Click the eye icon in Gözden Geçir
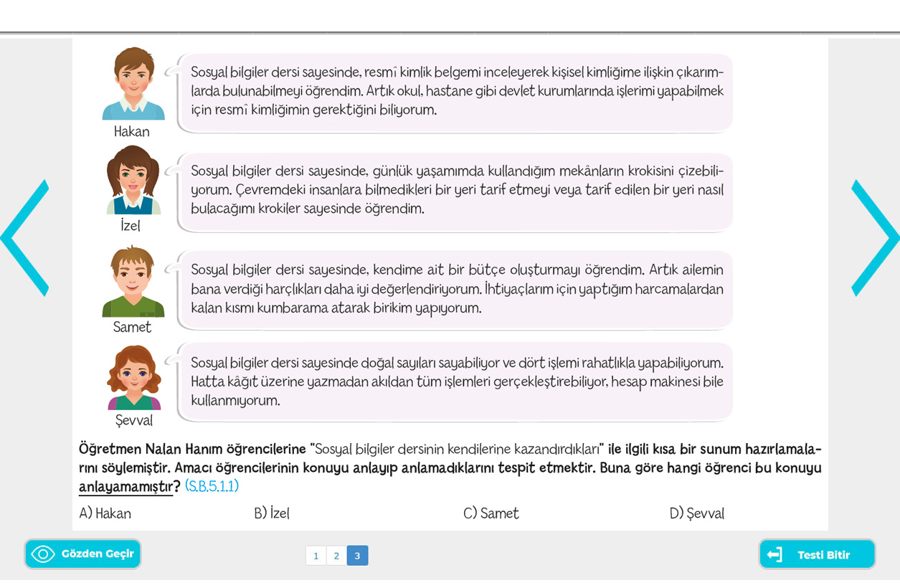Image resolution: width=900 pixels, height=588 pixels. pyautogui.click(x=43, y=554)
